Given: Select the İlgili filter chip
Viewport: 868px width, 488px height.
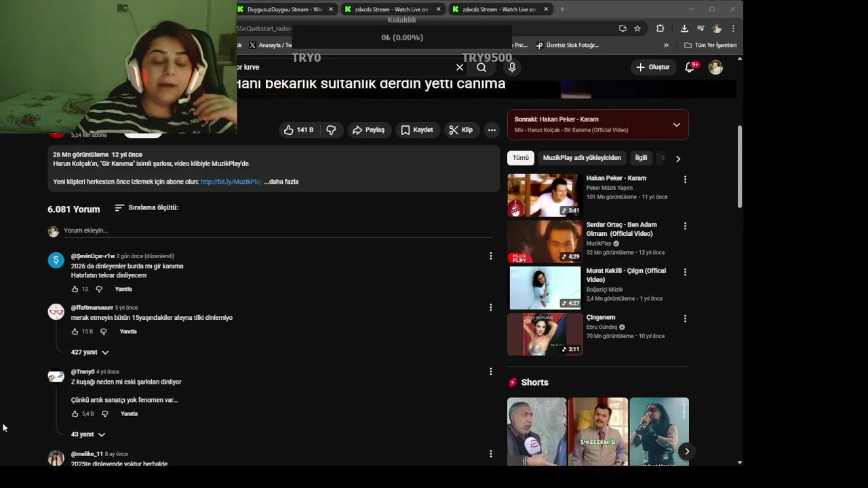Looking at the screenshot, I should coord(641,158).
